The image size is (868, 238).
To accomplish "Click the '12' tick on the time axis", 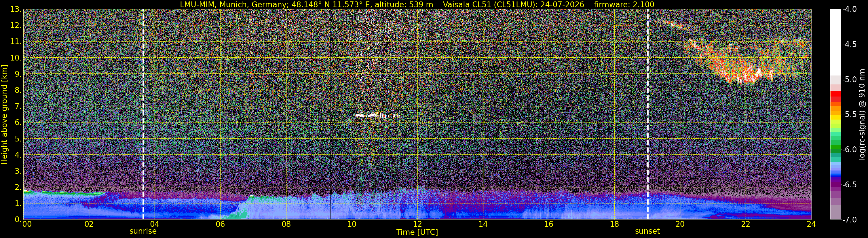I will coord(417,224).
